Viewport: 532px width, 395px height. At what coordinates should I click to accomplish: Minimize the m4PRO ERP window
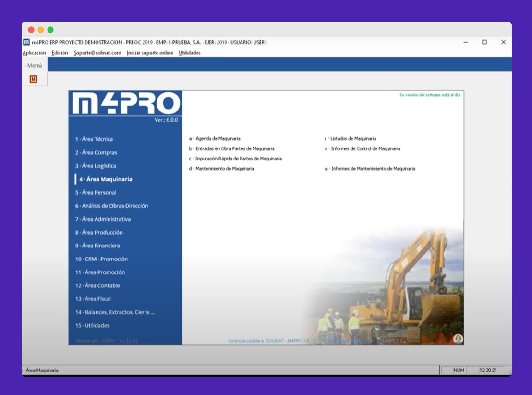tap(466, 42)
